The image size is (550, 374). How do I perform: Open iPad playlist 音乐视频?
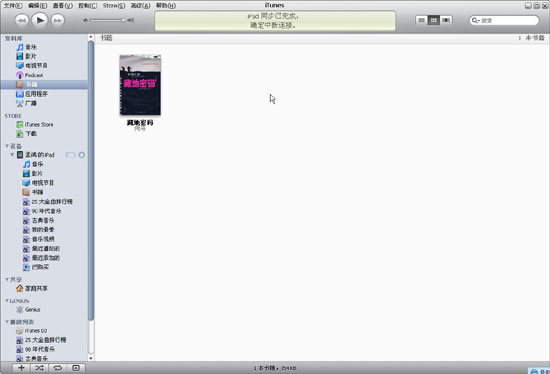(39, 239)
